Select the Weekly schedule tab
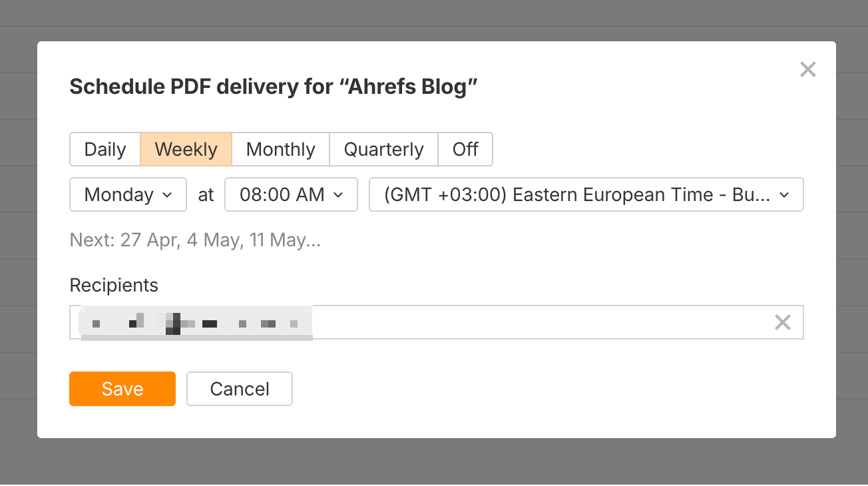 (185, 149)
